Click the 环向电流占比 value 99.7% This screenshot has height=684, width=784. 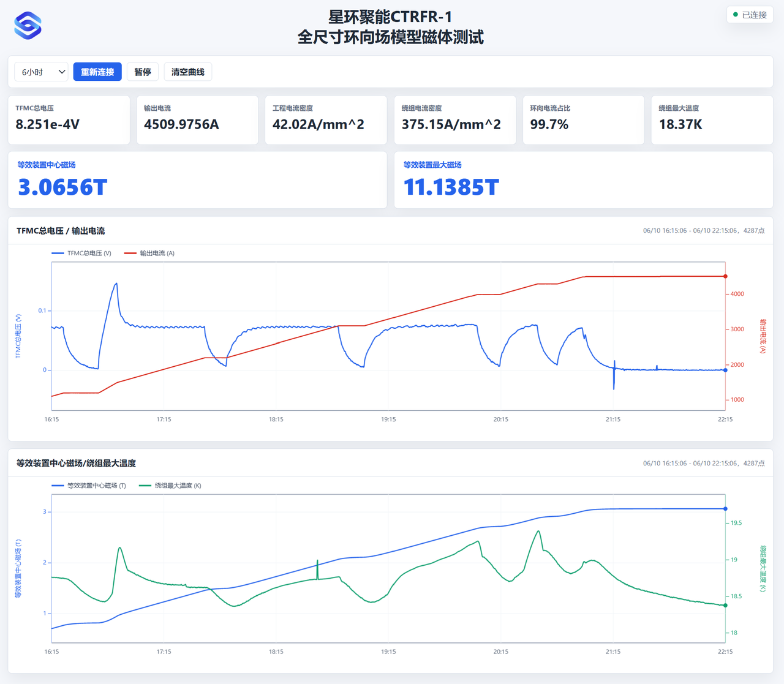(x=549, y=124)
